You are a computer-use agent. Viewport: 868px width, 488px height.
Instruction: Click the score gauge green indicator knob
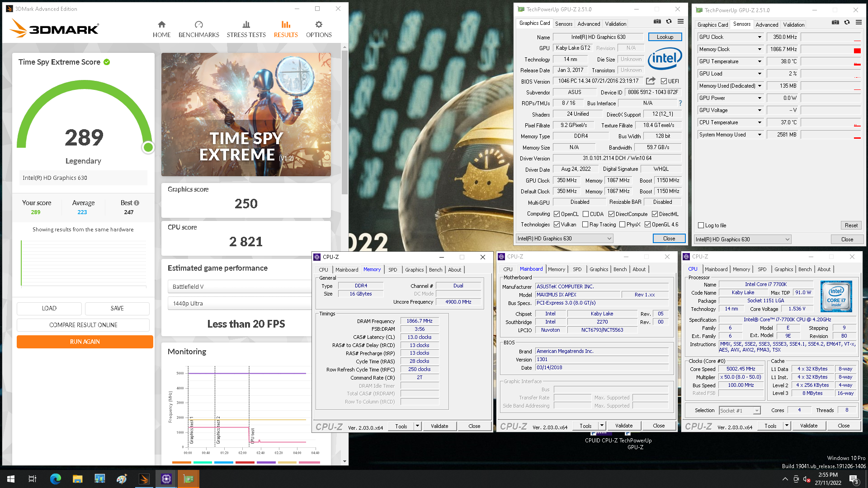pos(148,147)
